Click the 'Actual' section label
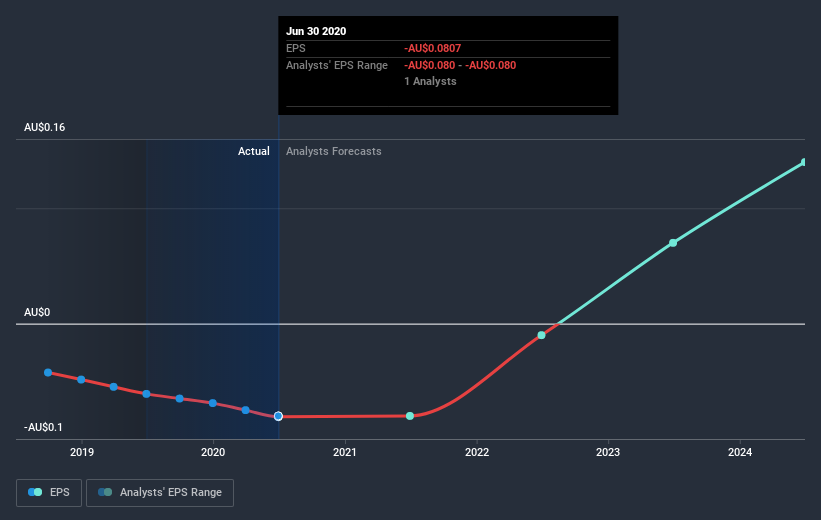Viewport: 821px width, 520px height. point(254,151)
